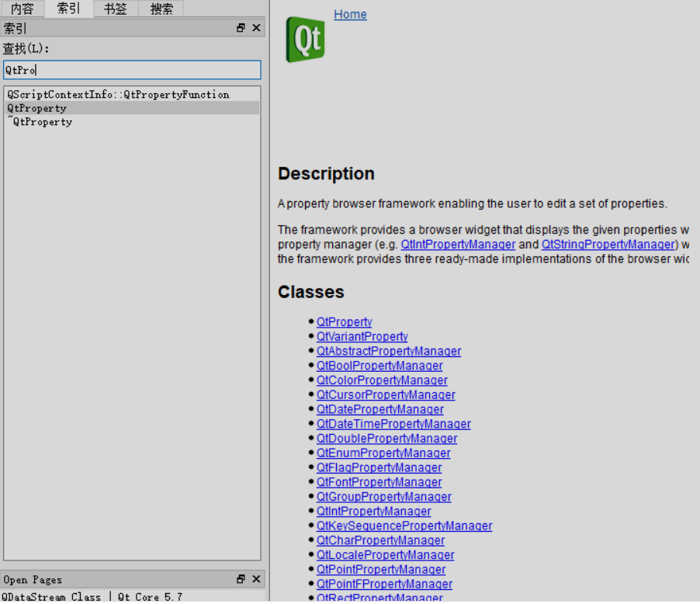Viewport: 700px width, 604px height.
Task: Open QtRectPropertyManager class link
Action: tap(379, 598)
